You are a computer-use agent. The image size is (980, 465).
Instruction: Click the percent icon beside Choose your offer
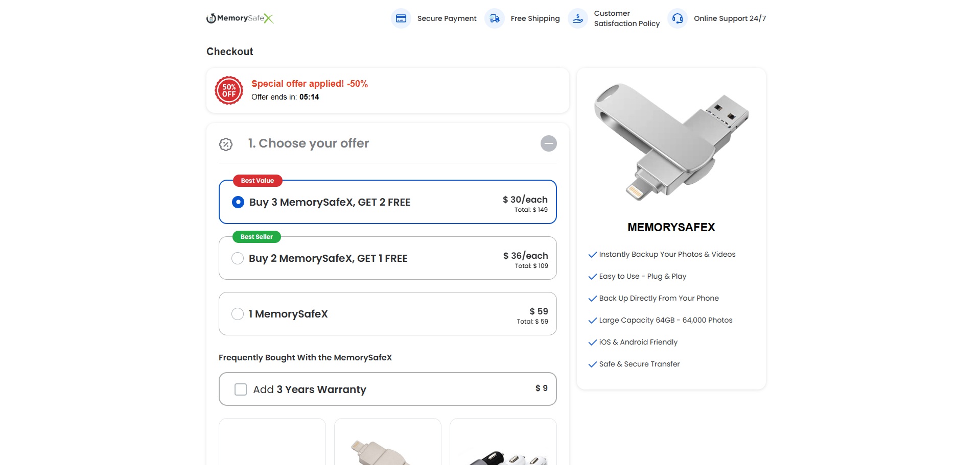(226, 144)
